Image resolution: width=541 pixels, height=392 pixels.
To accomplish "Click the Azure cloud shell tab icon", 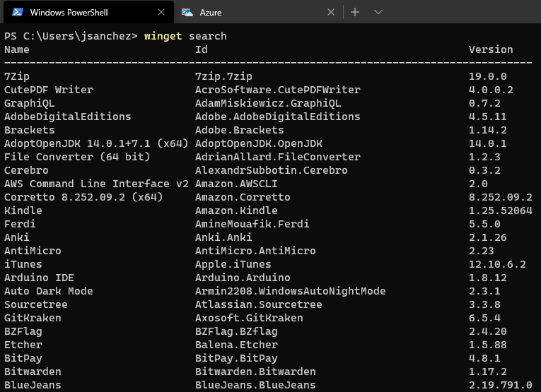I will 187,12.
